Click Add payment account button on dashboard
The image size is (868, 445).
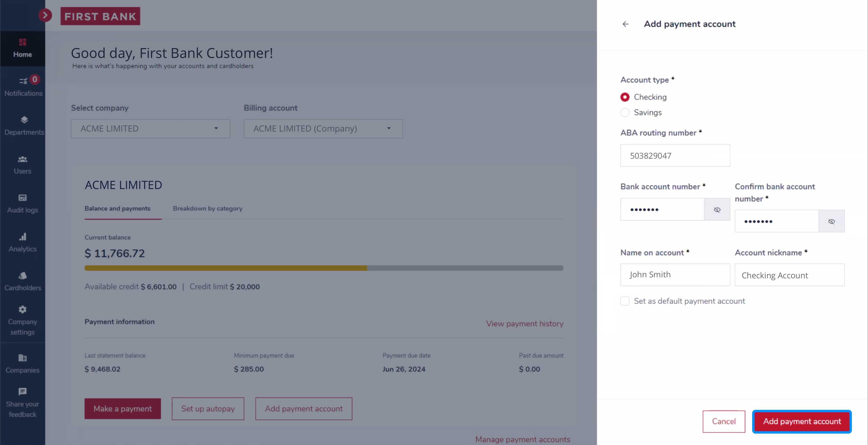[304, 409]
